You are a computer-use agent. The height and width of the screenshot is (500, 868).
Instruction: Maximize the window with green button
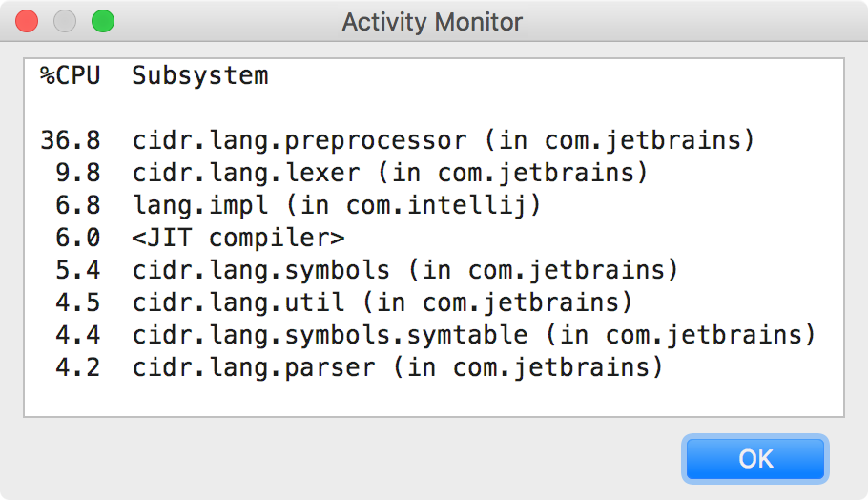103,22
